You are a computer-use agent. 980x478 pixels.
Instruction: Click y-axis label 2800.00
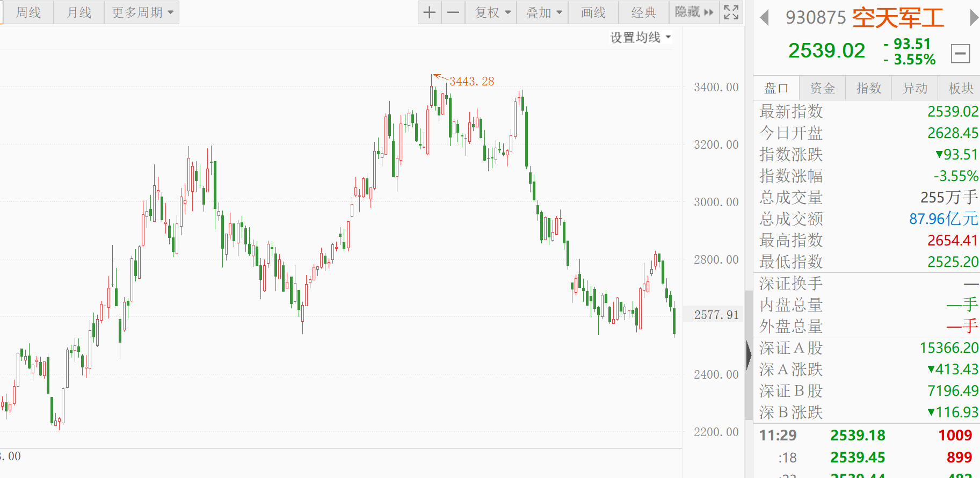click(716, 259)
